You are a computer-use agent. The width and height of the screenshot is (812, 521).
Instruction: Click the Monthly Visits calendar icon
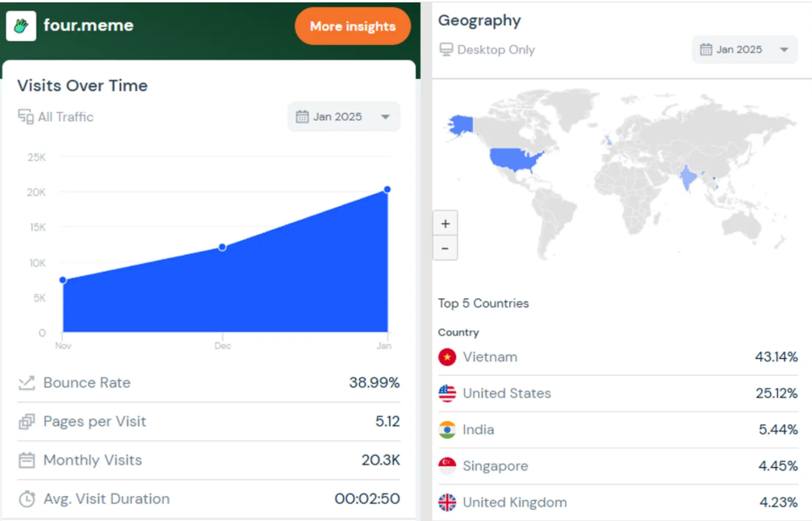click(x=27, y=461)
